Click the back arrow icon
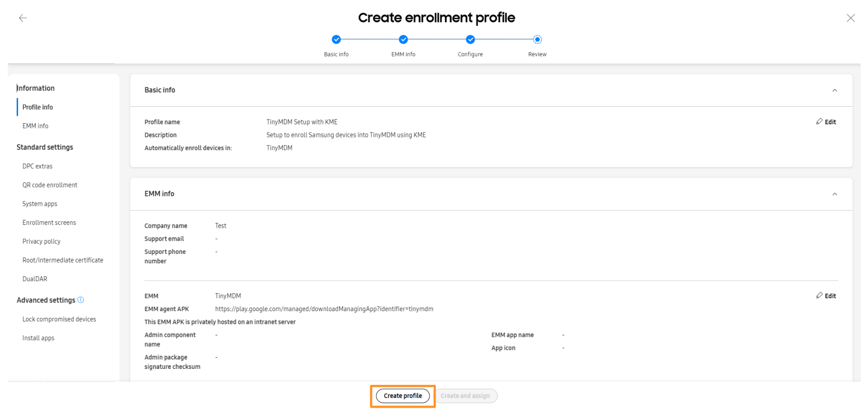 [23, 18]
